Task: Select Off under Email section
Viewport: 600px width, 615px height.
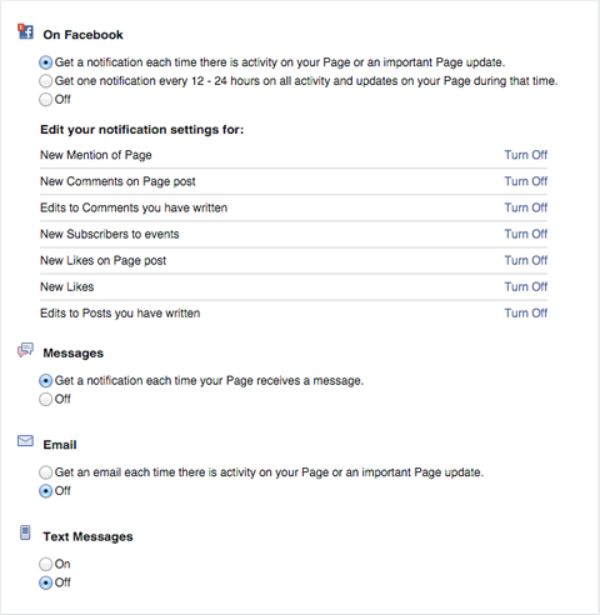Action: coord(46,491)
